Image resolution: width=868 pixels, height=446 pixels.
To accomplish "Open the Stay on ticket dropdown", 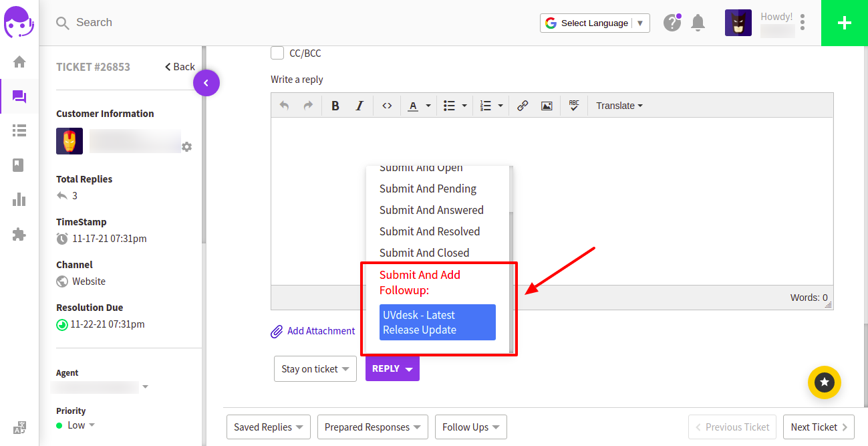I will point(315,369).
